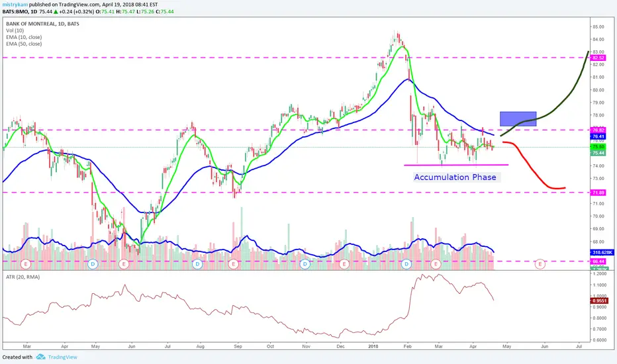Image resolution: width=617 pixels, height=364 pixels.
Task: Click the 2018 label on time axis
Action: click(373, 347)
